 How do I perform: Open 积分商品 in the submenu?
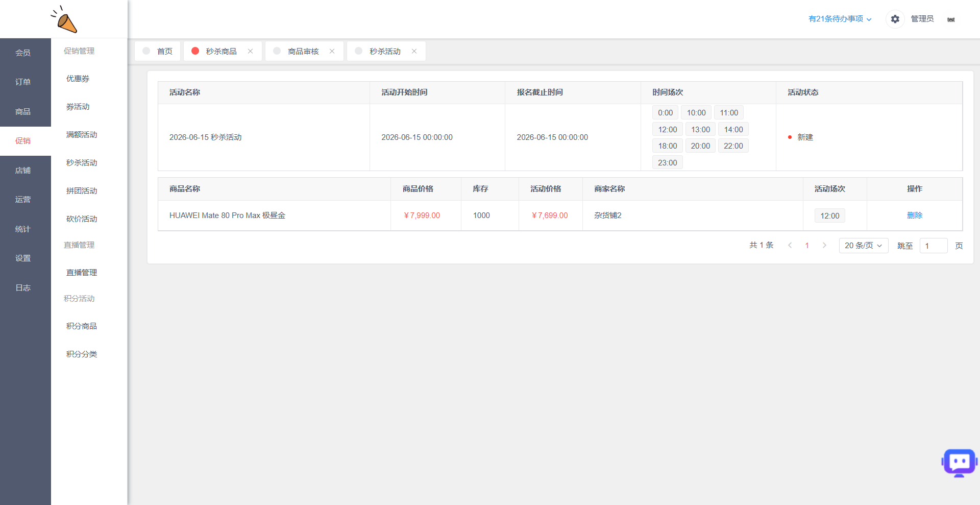(x=82, y=326)
